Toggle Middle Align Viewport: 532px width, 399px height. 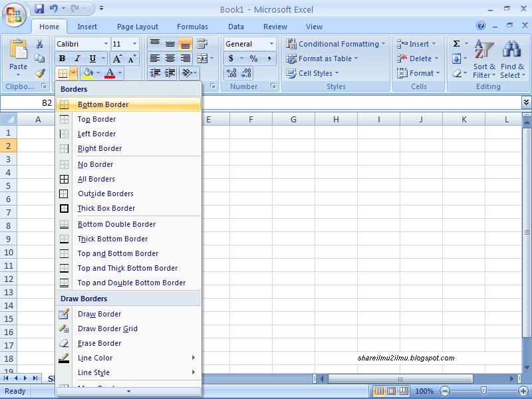tap(170, 44)
